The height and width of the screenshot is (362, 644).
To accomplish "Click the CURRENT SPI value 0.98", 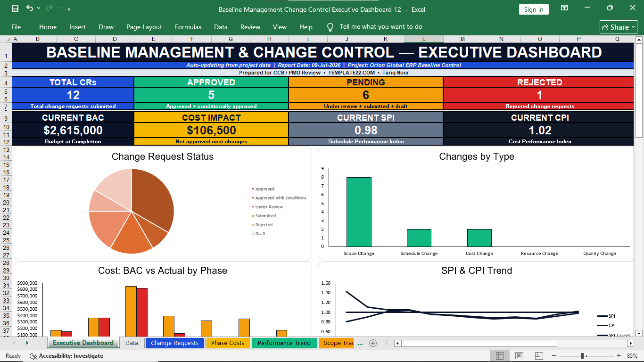I will (366, 130).
